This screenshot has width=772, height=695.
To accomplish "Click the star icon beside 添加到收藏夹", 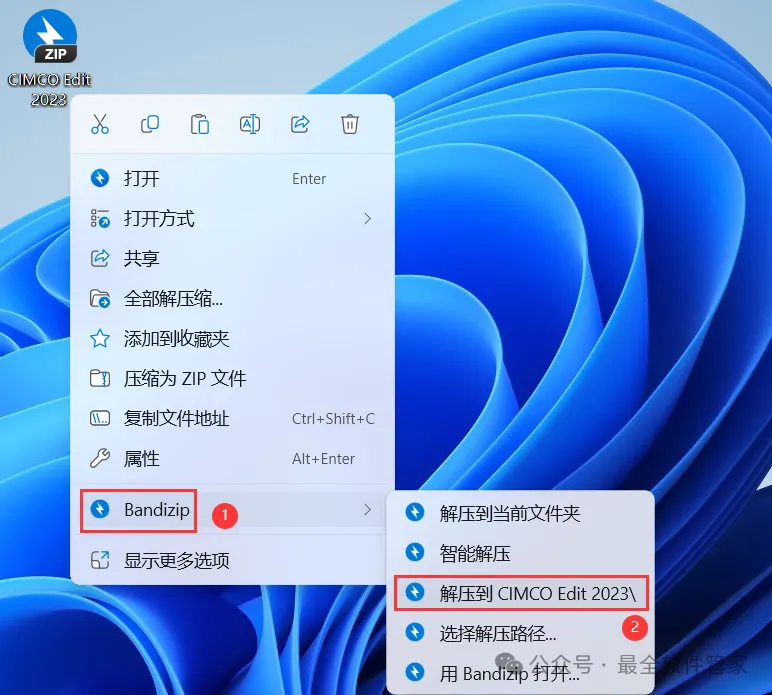I will 100,339.
